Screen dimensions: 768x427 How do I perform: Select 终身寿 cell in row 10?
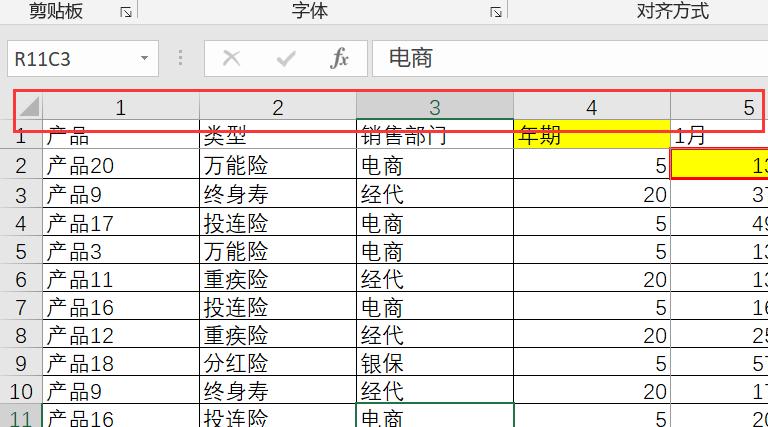(278, 390)
